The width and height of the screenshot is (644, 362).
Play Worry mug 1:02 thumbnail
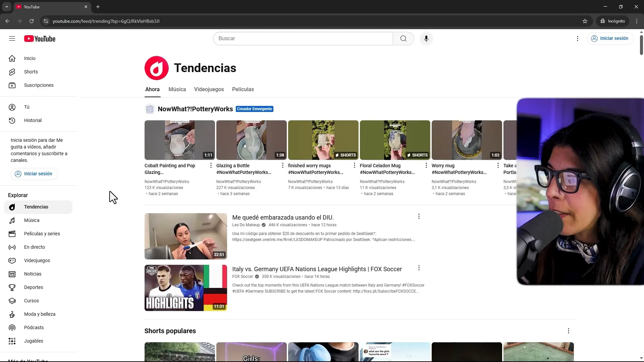[467, 140]
